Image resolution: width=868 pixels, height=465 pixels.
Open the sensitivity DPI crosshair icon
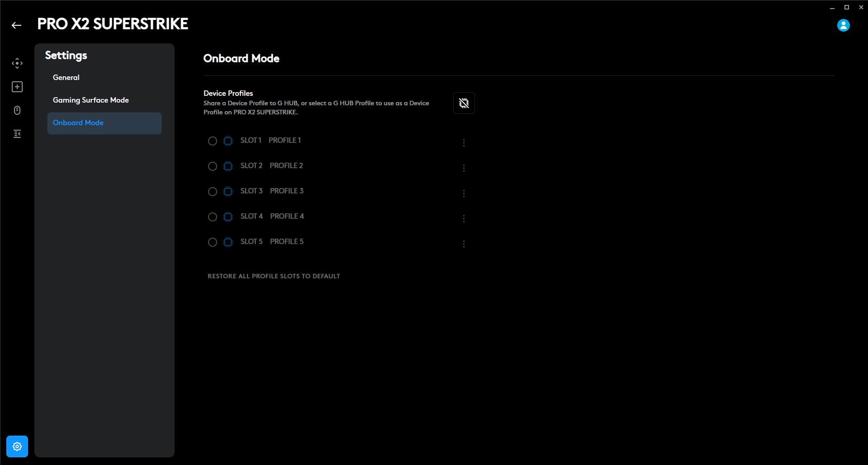(x=17, y=63)
